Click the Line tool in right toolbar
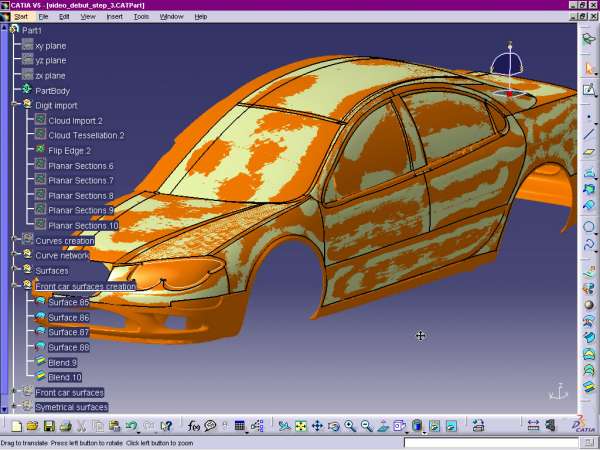 click(x=589, y=133)
